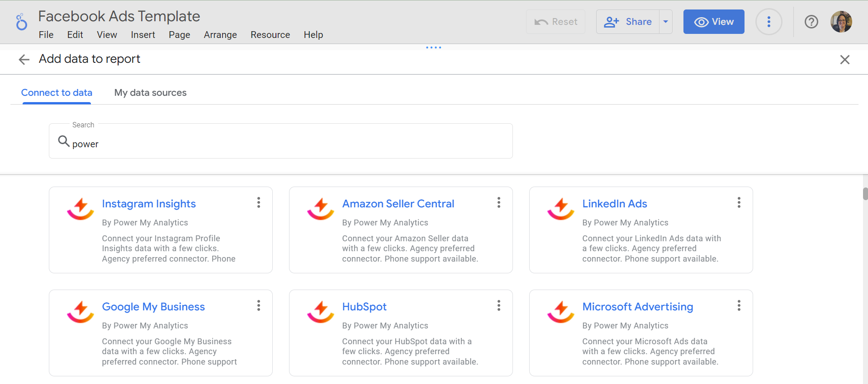868x384 pixels.
Task: Click the search magnifier icon
Action: [x=63, y=141]
